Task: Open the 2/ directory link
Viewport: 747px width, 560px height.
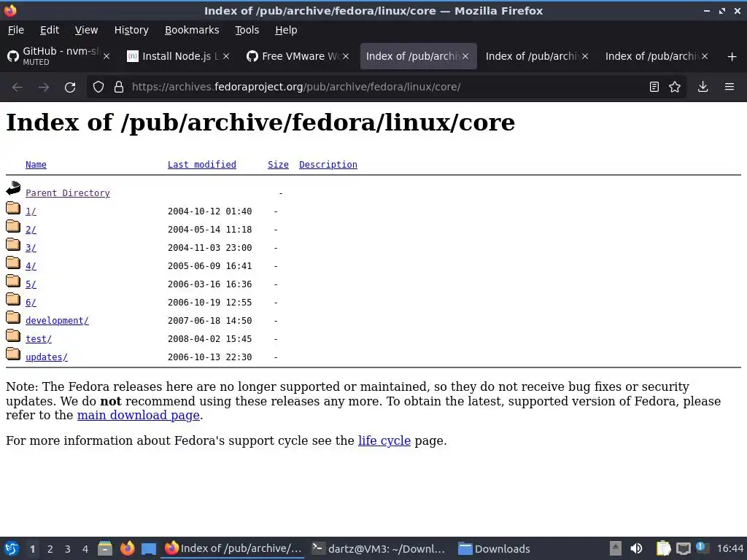Action: click(x=31, y=230)
